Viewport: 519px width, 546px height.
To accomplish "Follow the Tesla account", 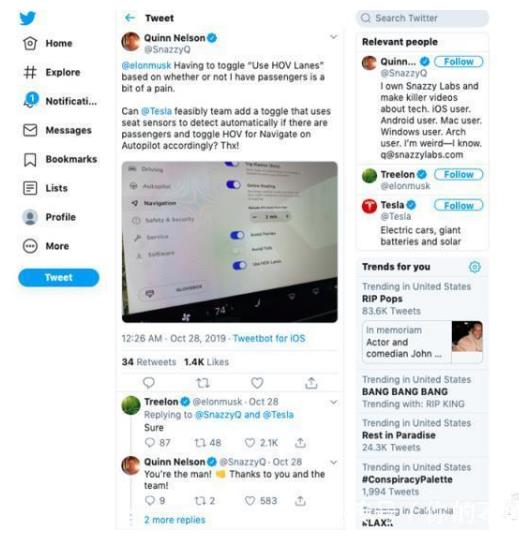I will [x=458, y=205].
